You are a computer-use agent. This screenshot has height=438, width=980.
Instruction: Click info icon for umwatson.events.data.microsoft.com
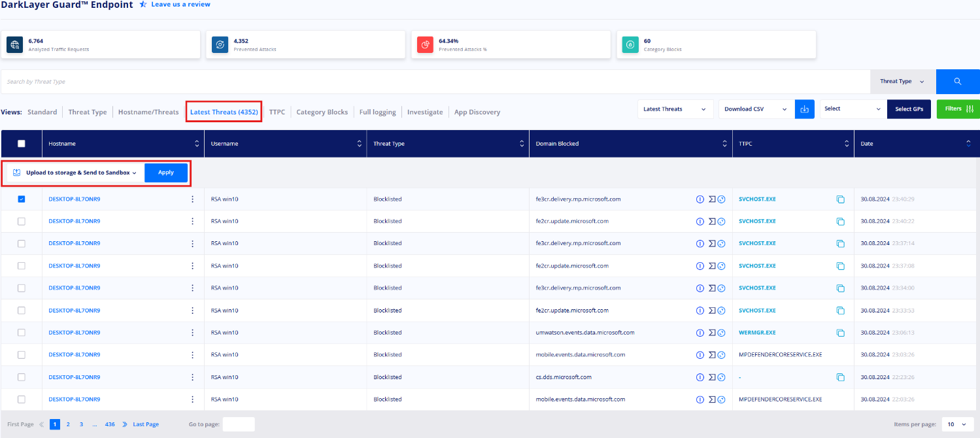click(700, 333)
